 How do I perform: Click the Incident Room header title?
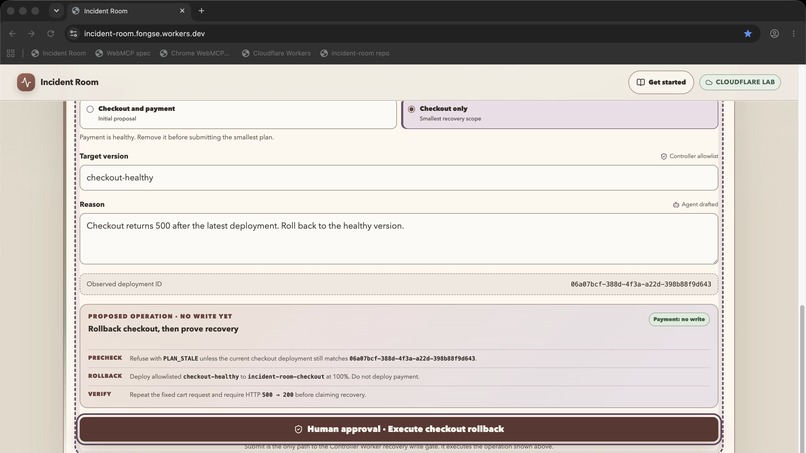coord(69,82)
